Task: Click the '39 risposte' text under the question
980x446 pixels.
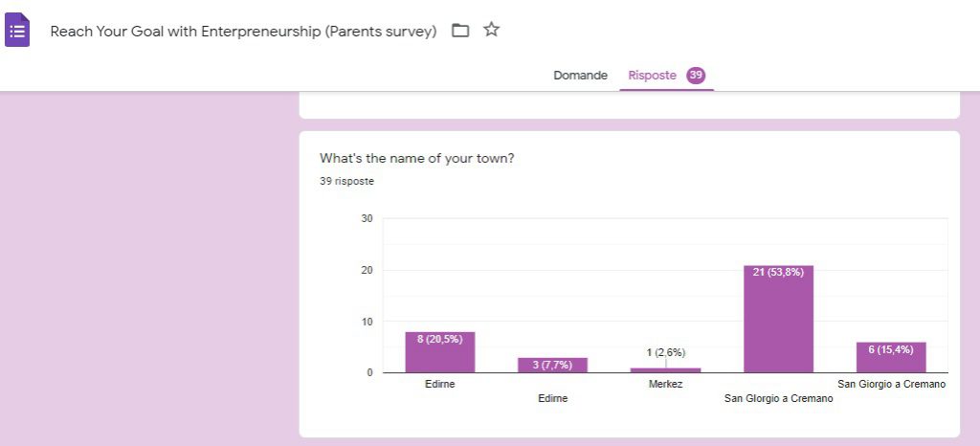Action: [346, 181]
